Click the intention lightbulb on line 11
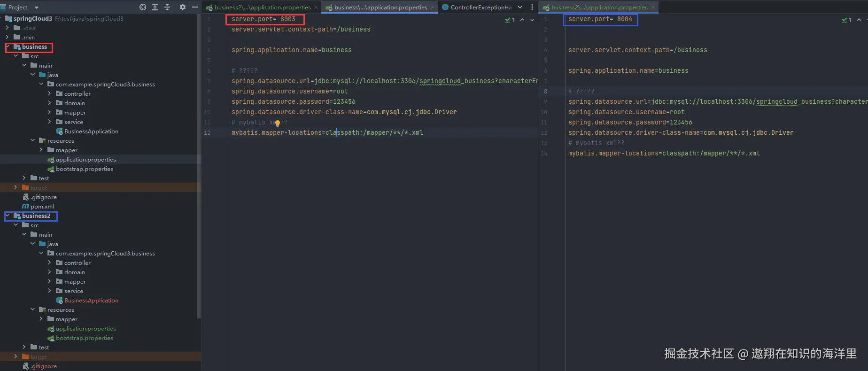 (277, 123)
